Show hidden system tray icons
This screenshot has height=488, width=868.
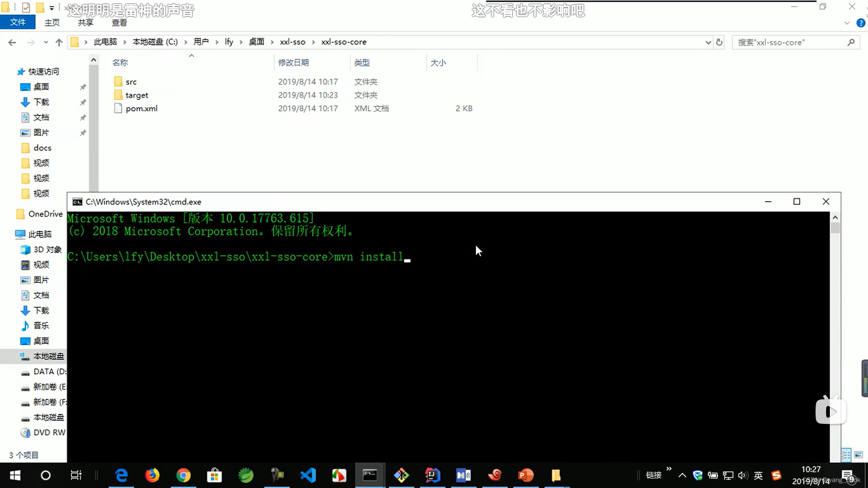[682, 475]
